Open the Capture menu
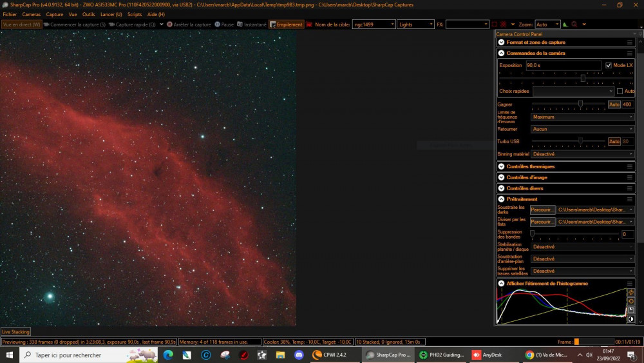 (55, 14)
